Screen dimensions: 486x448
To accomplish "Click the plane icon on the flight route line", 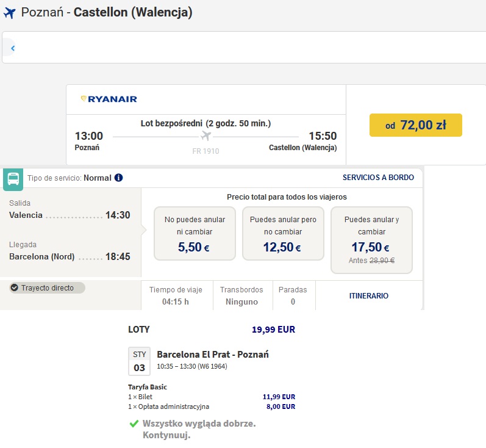I will 206,136.
